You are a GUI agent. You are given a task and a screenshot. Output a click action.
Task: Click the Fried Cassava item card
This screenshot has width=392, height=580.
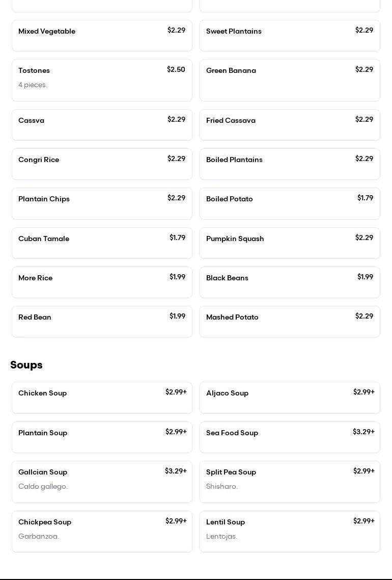[x=290, y=125]
